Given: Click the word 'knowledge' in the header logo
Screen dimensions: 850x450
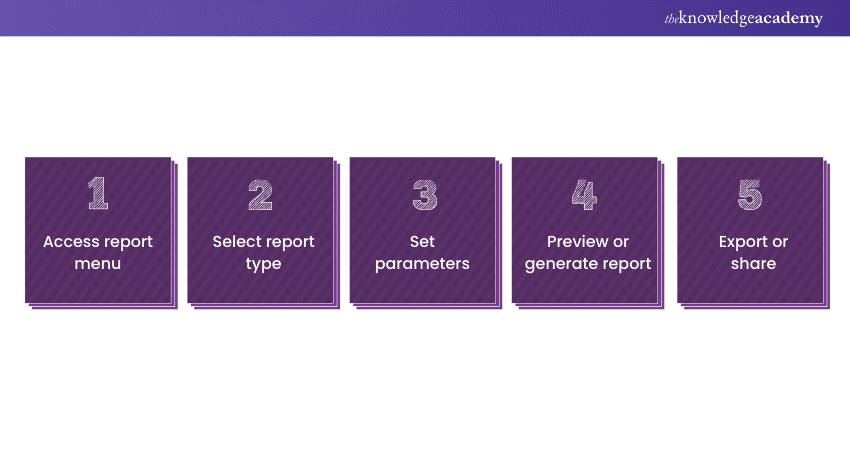Looking at the screenshot, I should point(716,19).
